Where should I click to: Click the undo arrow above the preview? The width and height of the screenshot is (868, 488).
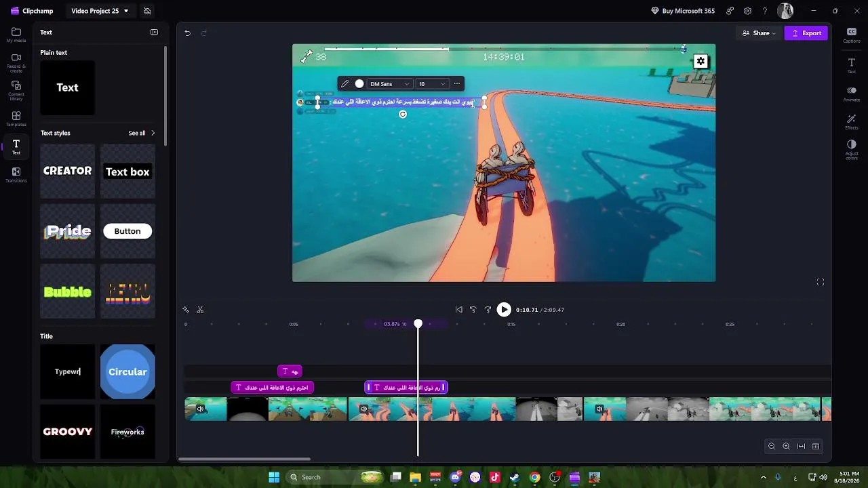[188, 33]
